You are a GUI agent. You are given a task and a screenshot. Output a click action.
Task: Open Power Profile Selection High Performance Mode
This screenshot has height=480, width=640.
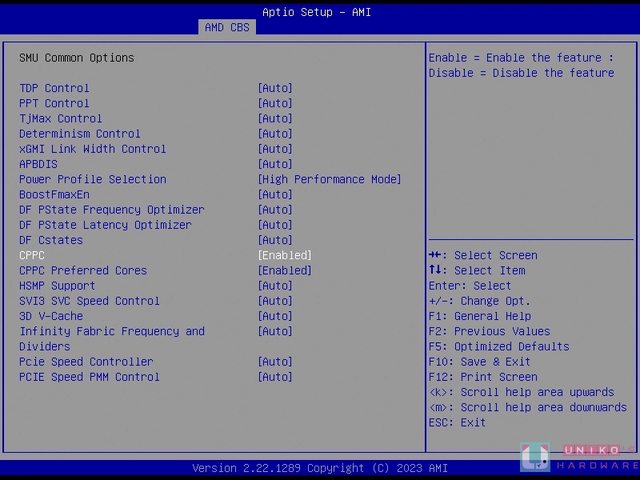tap(329, 179)
